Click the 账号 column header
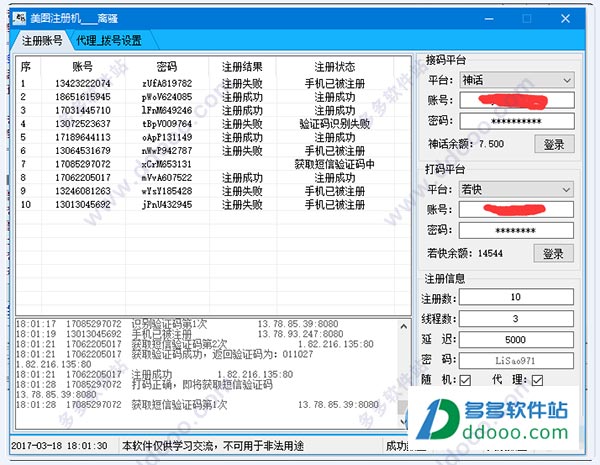600x465 pixels. 83,67
